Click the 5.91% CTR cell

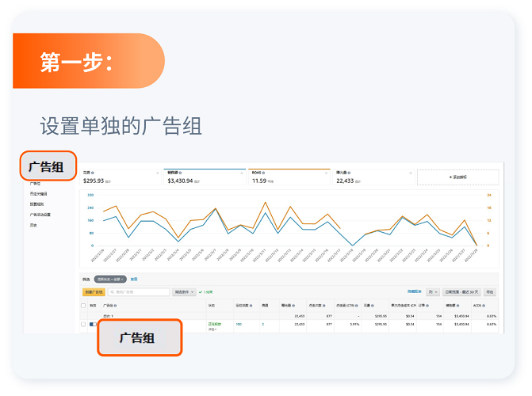pyautogui.click(x=354, y=325)
